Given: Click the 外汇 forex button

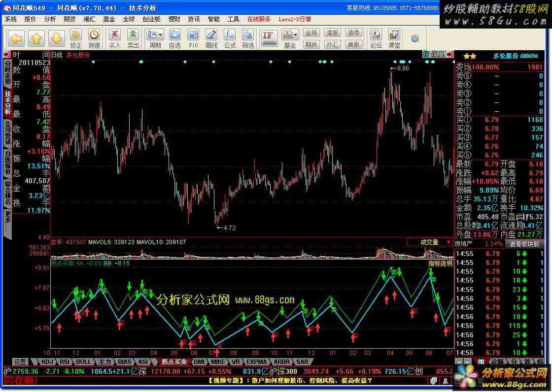Looking at the screenshot, I should click(332, 44).
